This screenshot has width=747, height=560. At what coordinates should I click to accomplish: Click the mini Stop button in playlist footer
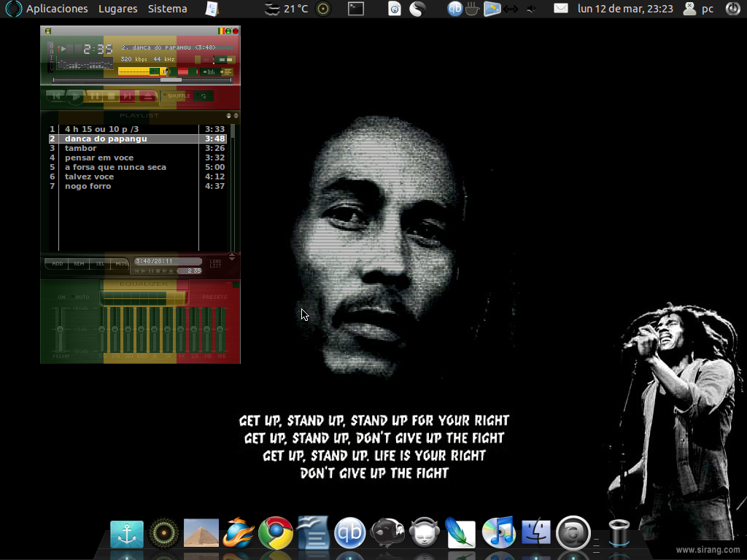pos(158,271)
